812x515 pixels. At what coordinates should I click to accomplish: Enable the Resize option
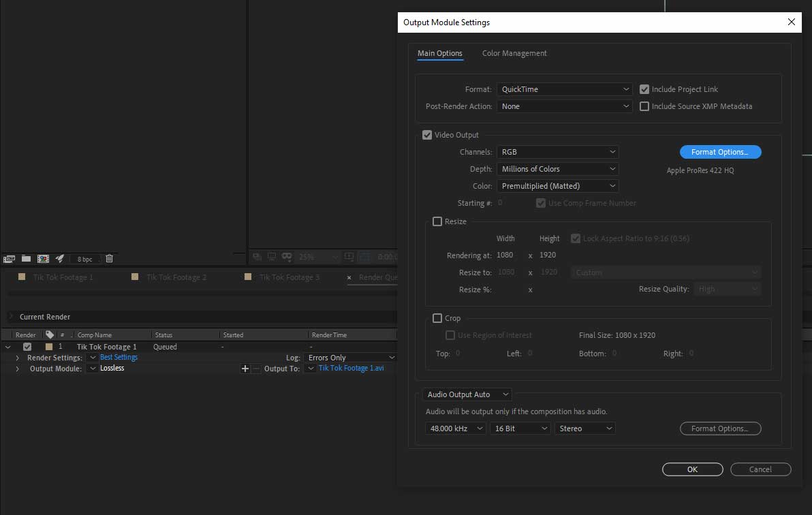tap(437, 221)
